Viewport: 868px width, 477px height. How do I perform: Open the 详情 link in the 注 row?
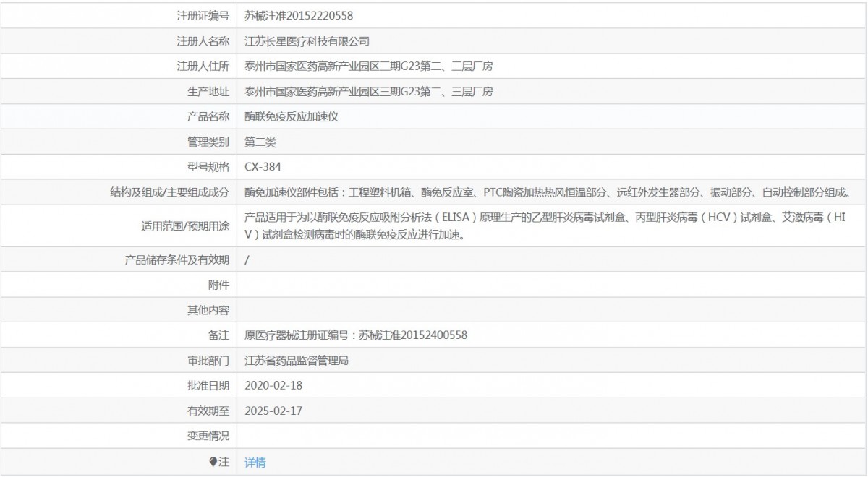point(255,463)
